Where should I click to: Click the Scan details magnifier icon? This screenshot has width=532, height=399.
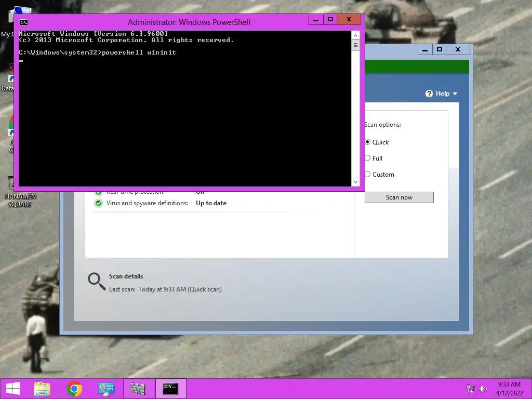[x=97, y=282]
